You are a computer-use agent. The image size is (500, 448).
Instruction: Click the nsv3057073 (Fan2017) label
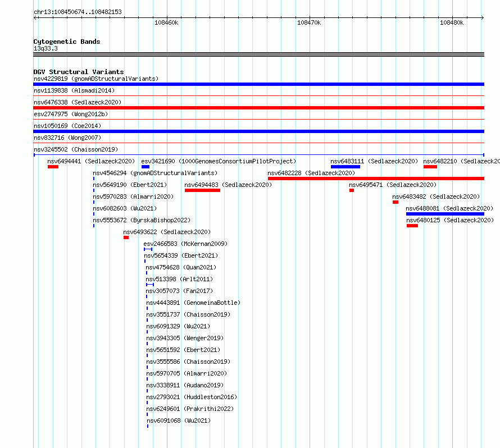coord(179,291)
